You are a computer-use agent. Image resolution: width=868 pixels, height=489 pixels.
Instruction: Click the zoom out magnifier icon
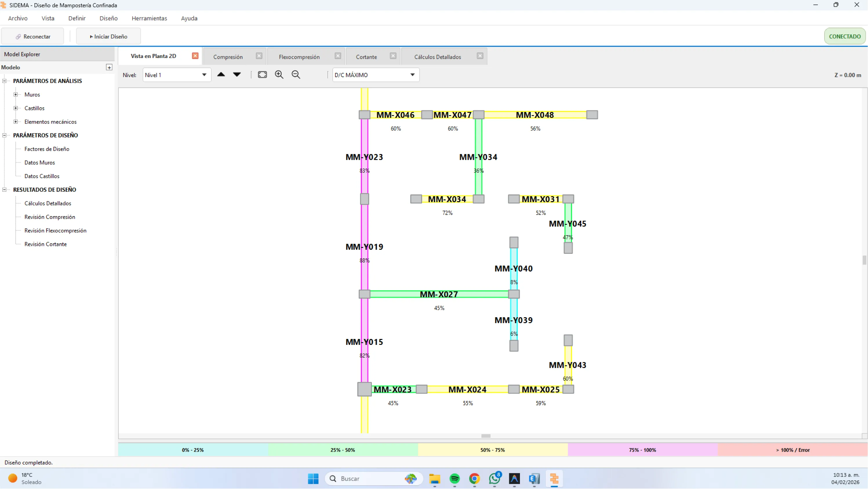(x=296, y=75)
